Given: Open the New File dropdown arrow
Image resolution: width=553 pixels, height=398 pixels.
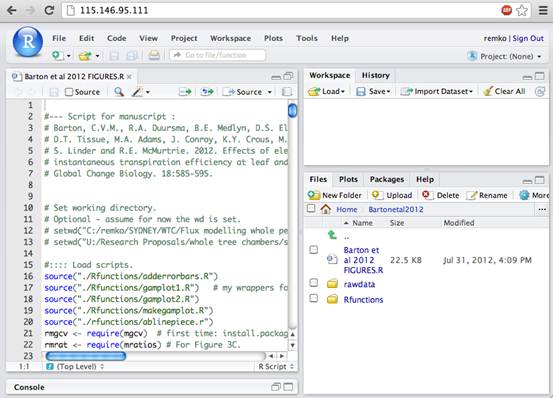Looking at the screenshot, I should coord(69,56).
